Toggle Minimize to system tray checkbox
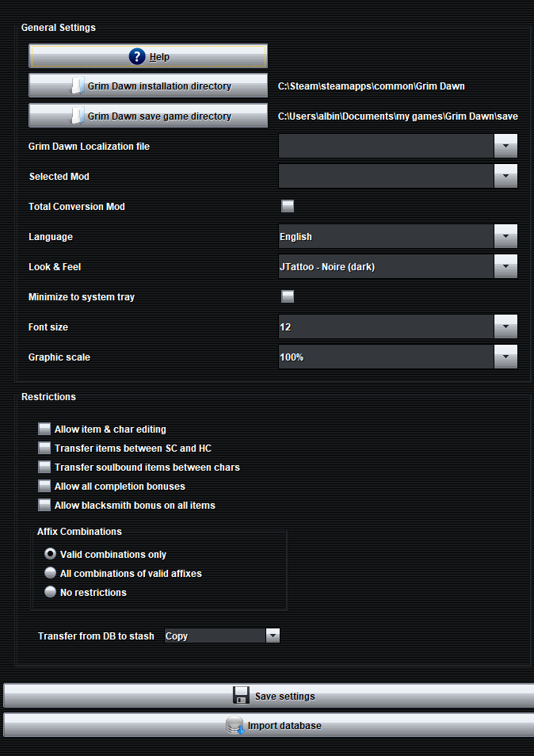This screenshot has width=534, height=756. (x=288, y=296)
